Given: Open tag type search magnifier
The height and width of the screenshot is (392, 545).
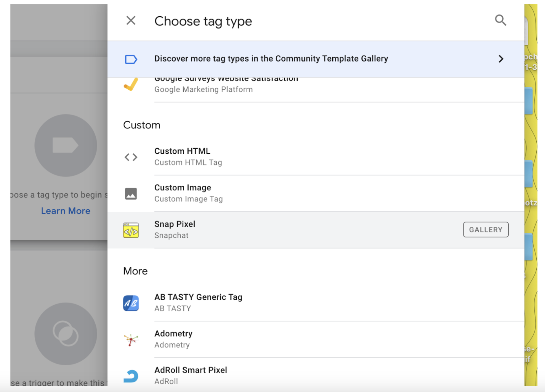Looking at the screenshot, I should (501, 20).
